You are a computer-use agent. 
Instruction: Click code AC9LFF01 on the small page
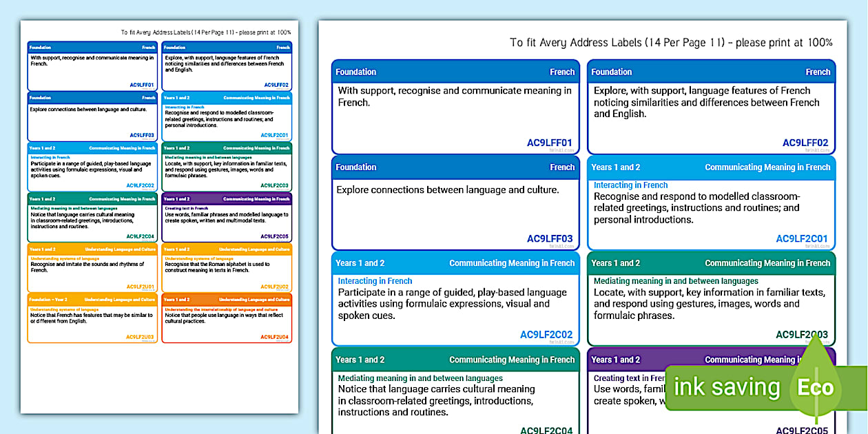143,85
